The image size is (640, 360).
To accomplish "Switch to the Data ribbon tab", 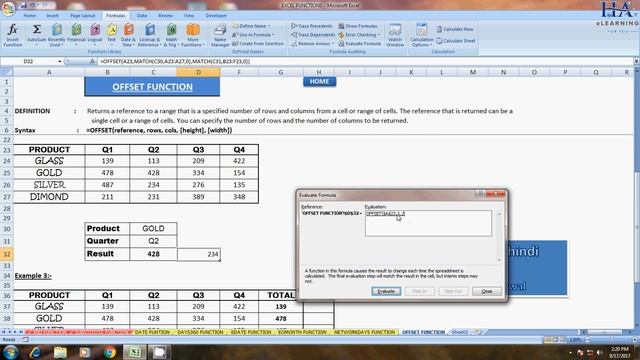I will tap(142, 16).
